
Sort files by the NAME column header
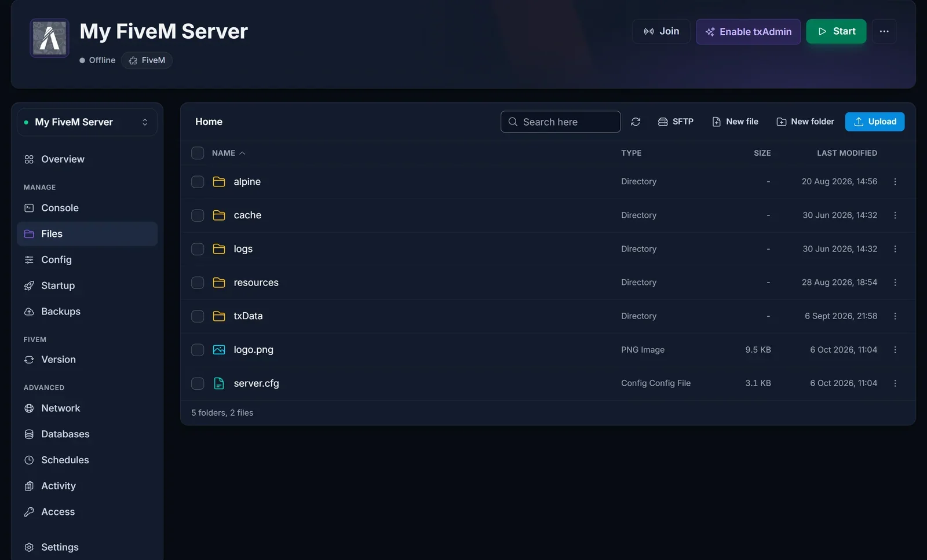click(228, 153)
